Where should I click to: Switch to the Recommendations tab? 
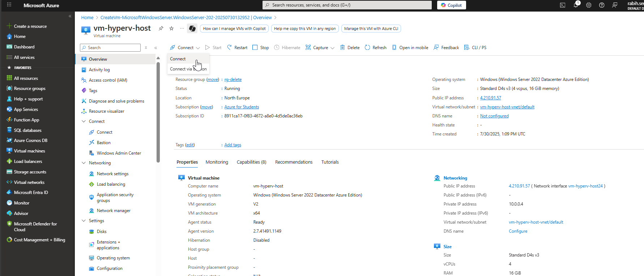pos(294,162)
